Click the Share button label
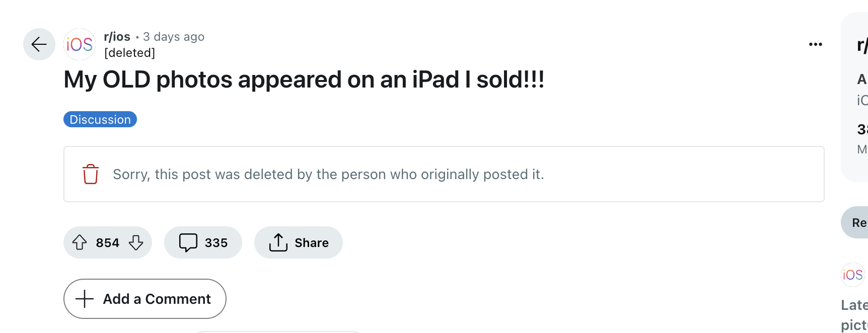The width and height of the screenshot is (868, 333). (312, 243)
